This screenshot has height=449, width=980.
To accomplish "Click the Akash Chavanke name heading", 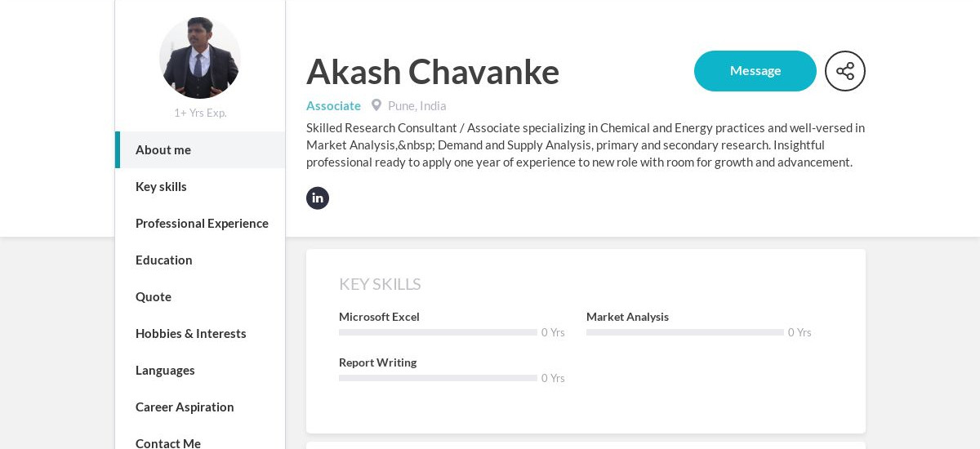I will pos(433,72).
